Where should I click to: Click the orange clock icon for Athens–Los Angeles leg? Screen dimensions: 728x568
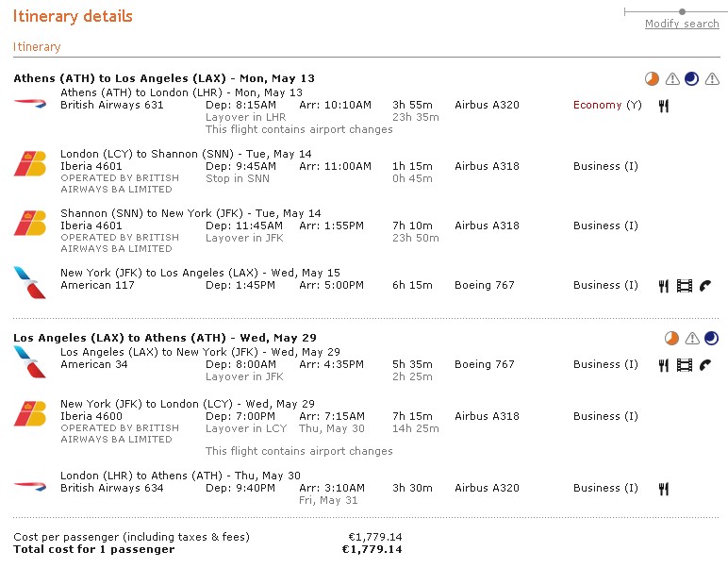pos(651,79)
